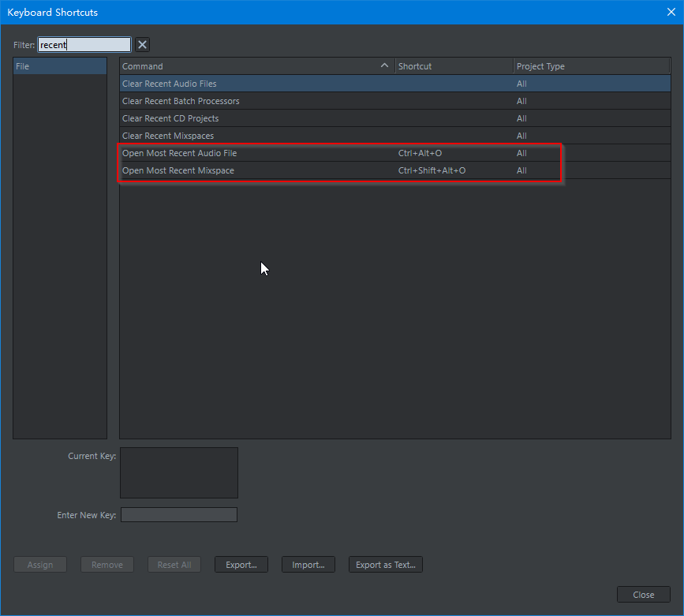684x616 pixels.
Task: Click the Command column header
Action: pos(257,66)
